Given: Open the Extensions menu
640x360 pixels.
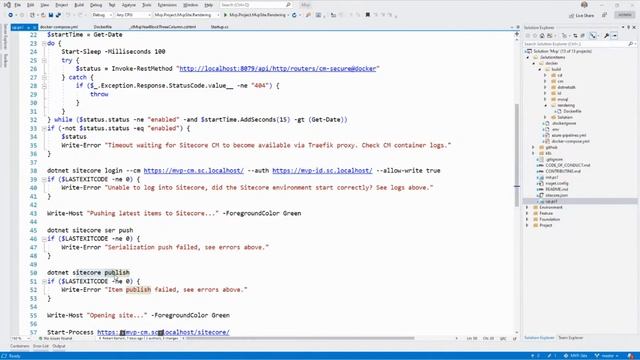Looking at the screenshot, I should (167, 5).
